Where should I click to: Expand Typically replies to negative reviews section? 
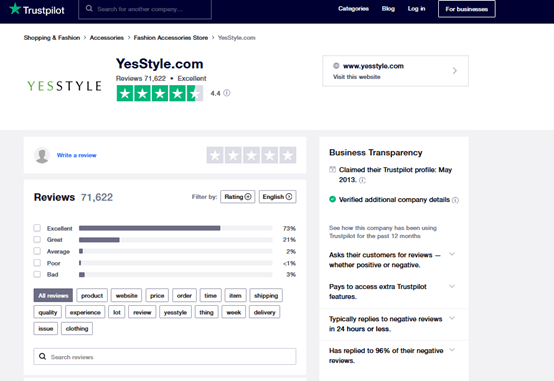click(452, 318)
